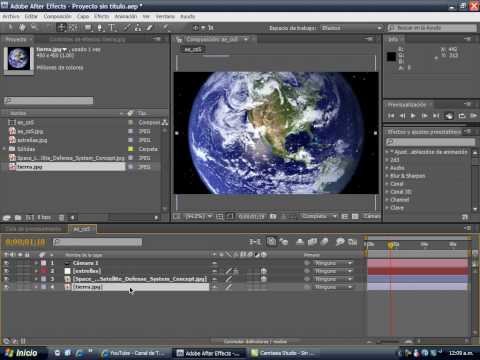Click the timeline layer search field
480x360 pixels.
[97, 242]
